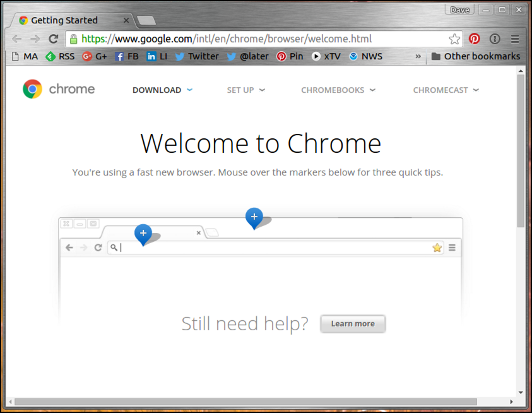
Task: Reload the page with refresh icon
Action: 53,39
